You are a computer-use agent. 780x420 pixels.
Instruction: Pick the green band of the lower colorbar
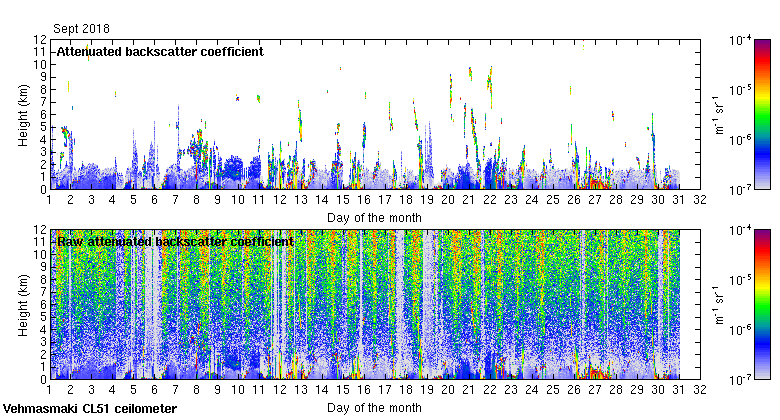(x=762, y=305)
